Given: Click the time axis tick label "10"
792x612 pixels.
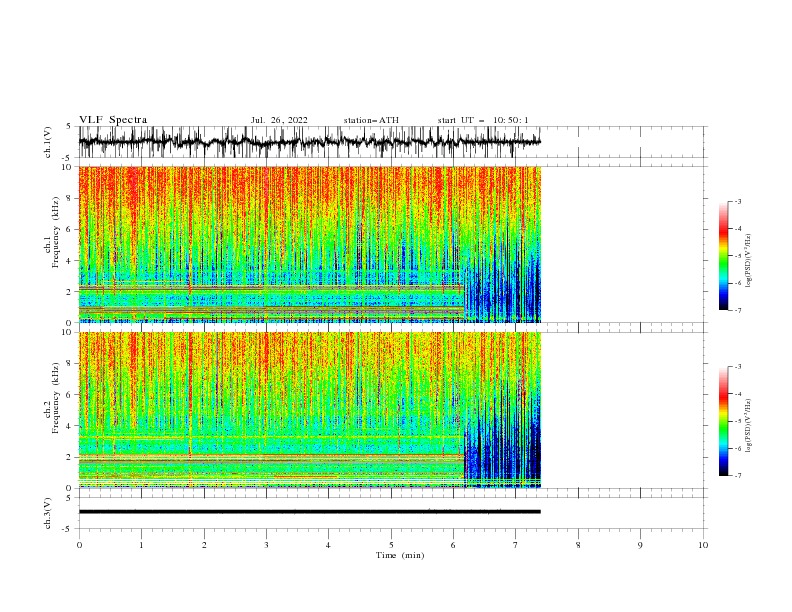Looking at the screenshot, I should 703,545.
